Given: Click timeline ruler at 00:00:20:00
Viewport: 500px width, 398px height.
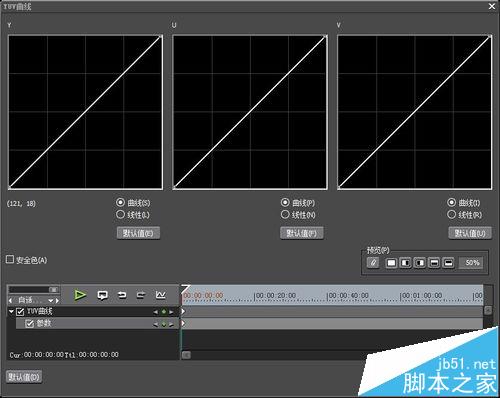Looking at the screenshot, I should pos(275,296).
